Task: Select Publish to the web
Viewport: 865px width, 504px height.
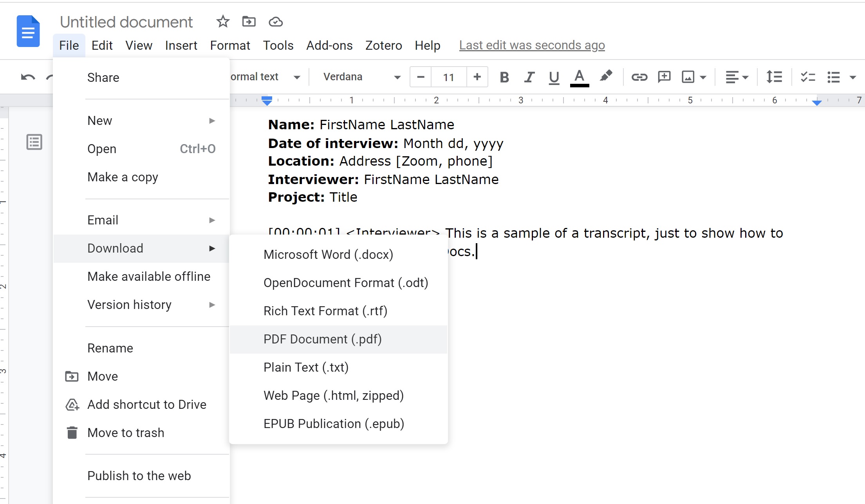Action: [x=141, y=476]
